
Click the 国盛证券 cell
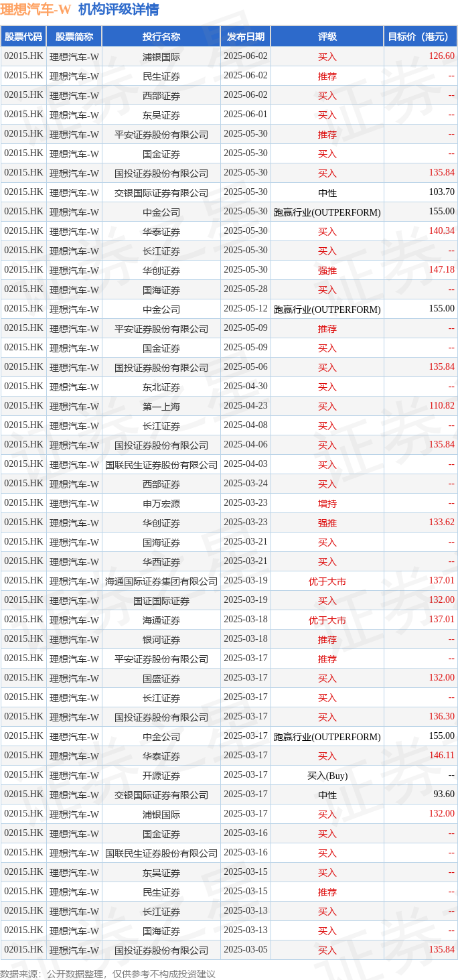(161, 678)
